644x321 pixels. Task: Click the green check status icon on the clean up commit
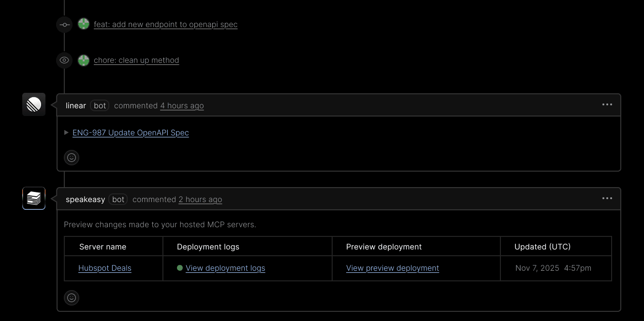[x=84, y=60]
